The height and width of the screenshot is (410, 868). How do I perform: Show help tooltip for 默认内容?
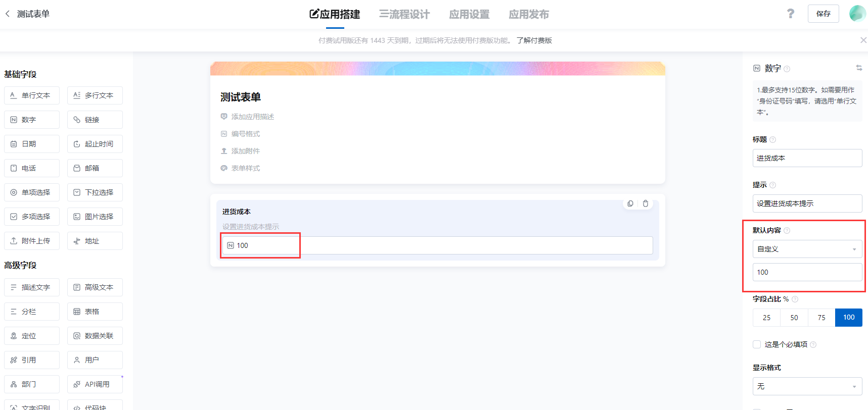(787, 231)
